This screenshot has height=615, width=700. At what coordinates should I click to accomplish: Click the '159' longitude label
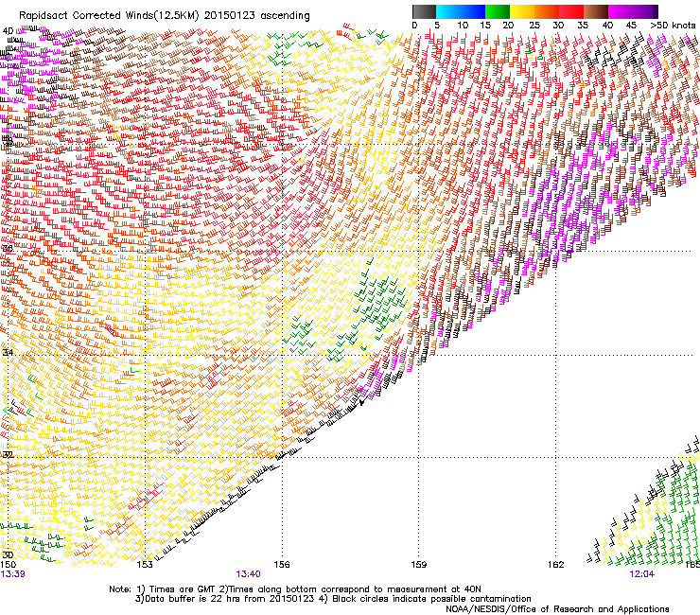[419, 565]
